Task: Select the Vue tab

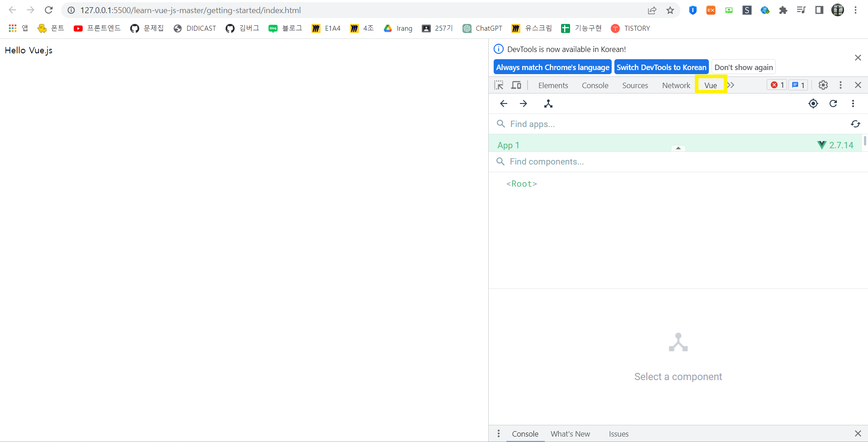Action: tap(711, 85)
